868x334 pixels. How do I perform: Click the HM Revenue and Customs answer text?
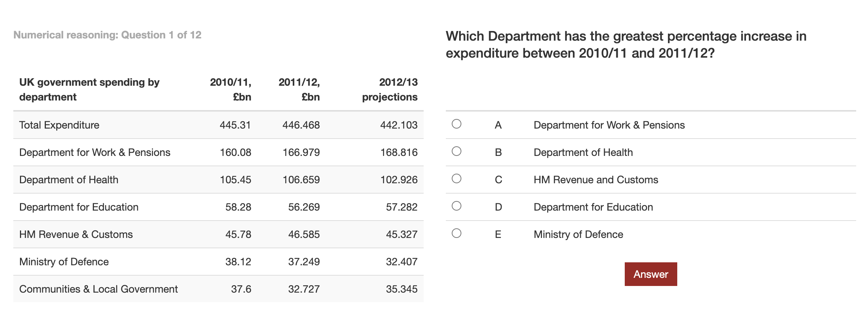596,180
